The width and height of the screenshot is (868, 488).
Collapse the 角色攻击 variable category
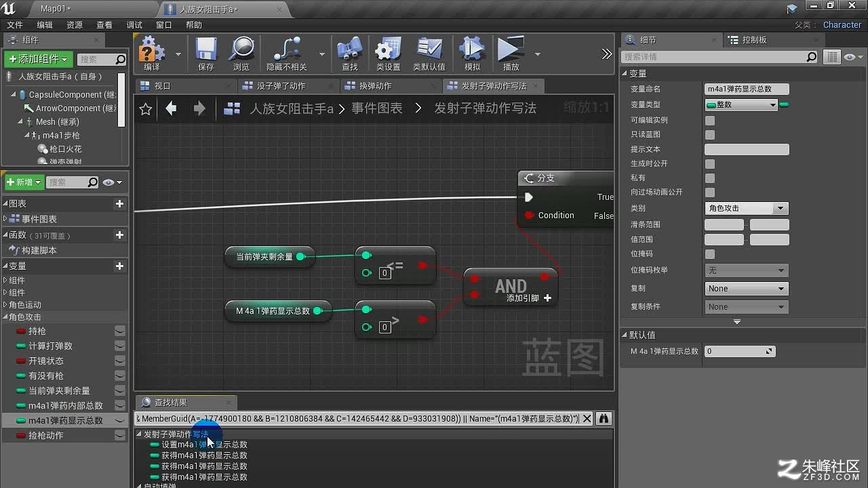tap(5, 317)
